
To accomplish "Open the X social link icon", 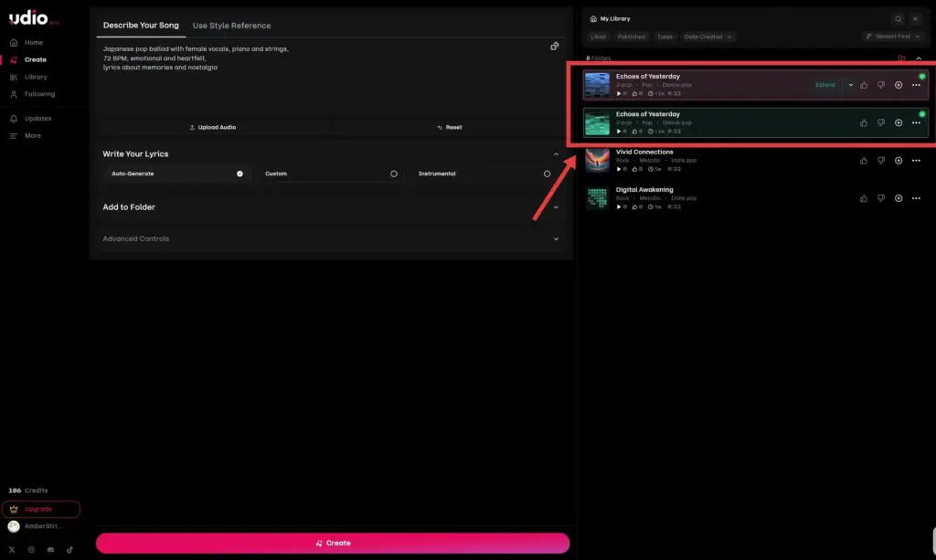I will (x=12, y=550).
